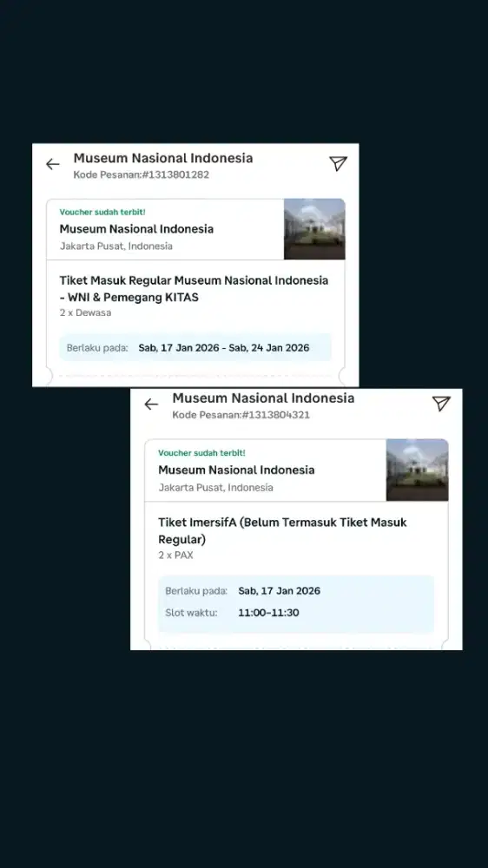
Task: Share order #1313804321 via paper plane icon
Action: pos(441,404)
